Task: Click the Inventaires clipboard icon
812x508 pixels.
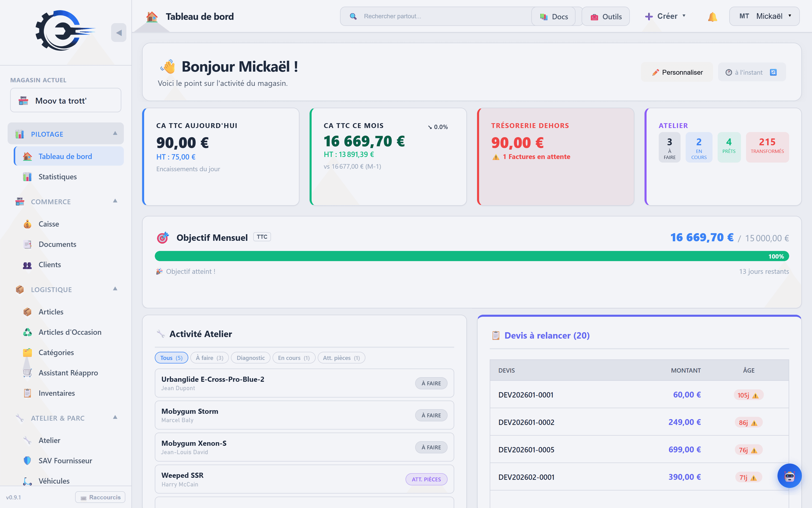Action: tap(27, 393)
